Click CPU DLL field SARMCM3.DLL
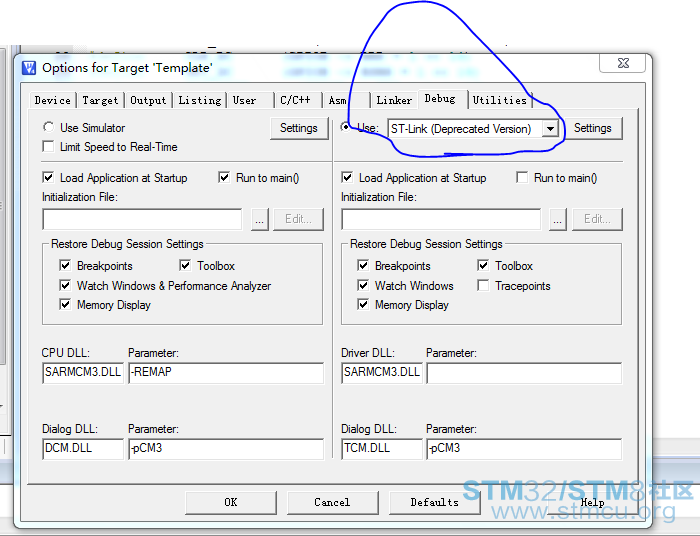Screen dimensions: 700x536 83,373
